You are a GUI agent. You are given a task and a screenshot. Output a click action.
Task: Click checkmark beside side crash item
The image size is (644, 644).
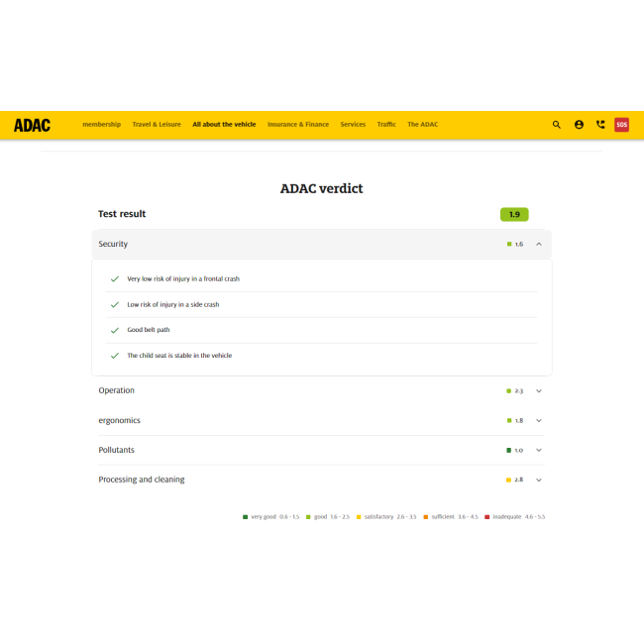(115, 305)
